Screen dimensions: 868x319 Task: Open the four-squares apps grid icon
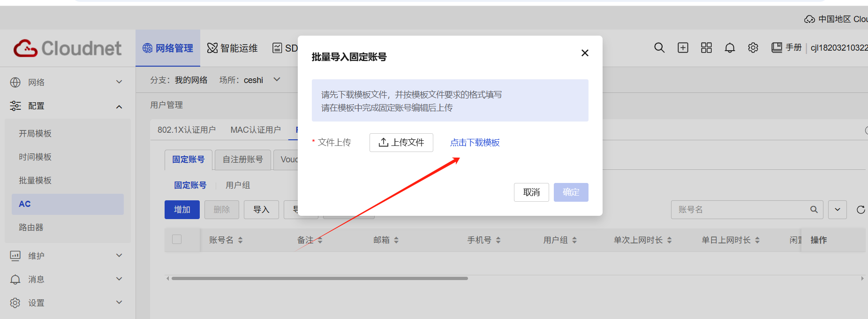point(706,48)
